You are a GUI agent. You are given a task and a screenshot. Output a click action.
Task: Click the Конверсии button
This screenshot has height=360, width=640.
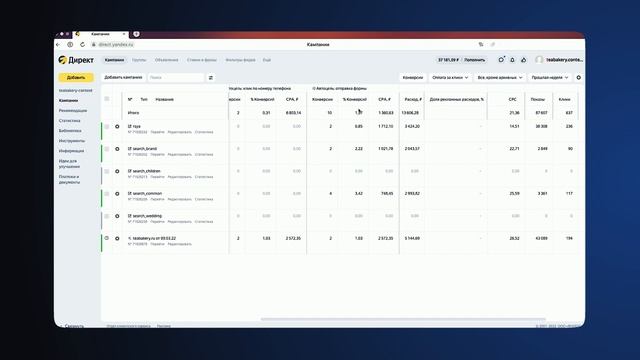coord(413,78)
